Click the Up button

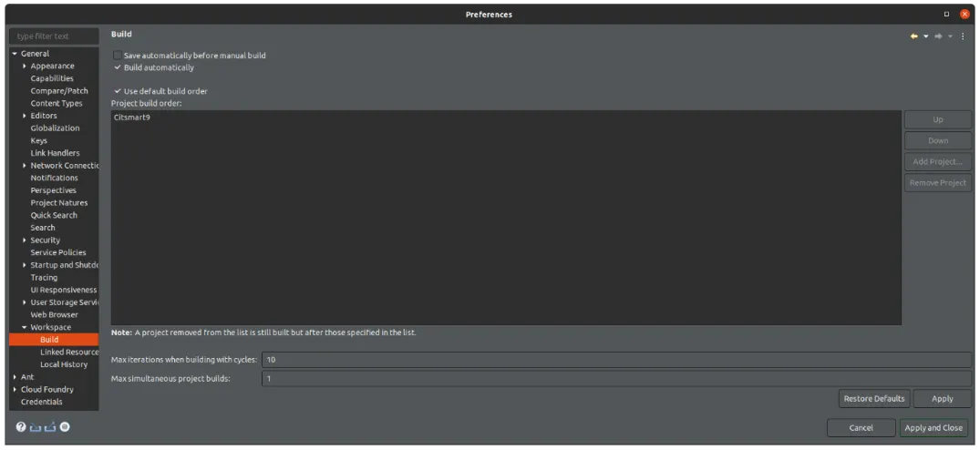click(x=937, y=120)
